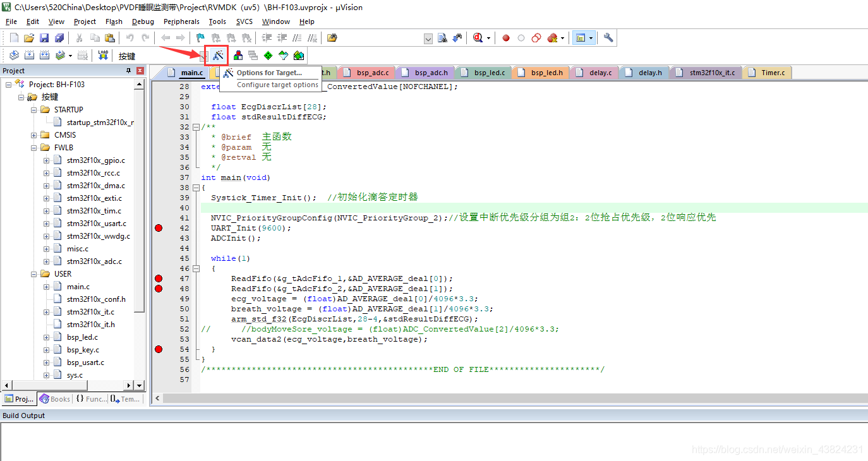Click the Pack Installer icon
The width and height of the screenshot is (868, 461).
(299, 56)
